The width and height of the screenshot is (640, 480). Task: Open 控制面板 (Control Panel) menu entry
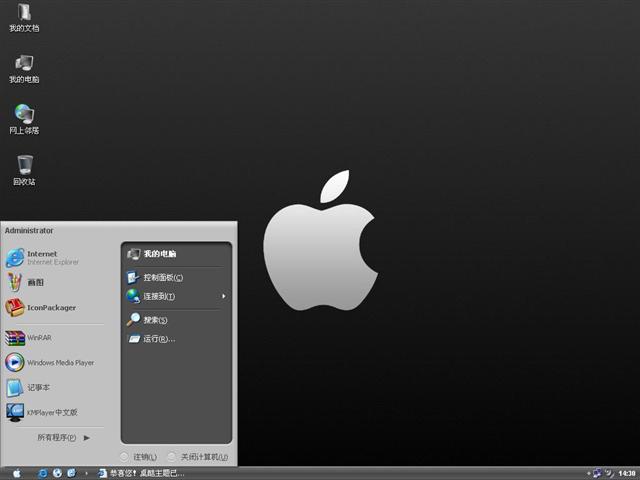(x=162, y=277)
